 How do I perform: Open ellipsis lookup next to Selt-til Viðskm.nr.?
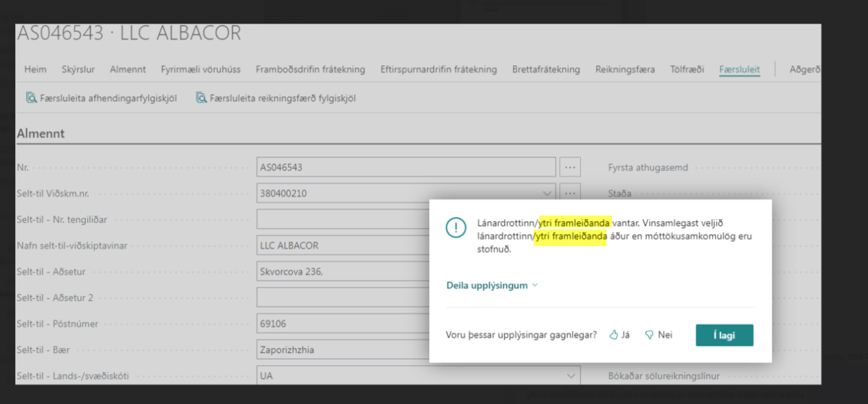click(x=570, y=193)
